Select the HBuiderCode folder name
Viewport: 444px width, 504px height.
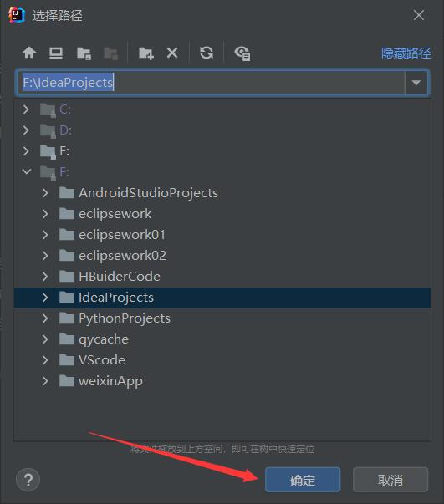120,277
